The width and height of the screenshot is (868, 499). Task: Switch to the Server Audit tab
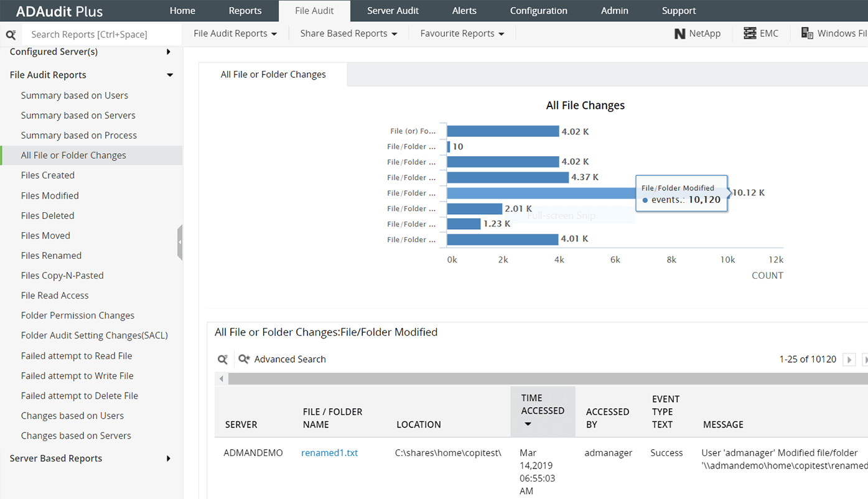click(393, 11)
